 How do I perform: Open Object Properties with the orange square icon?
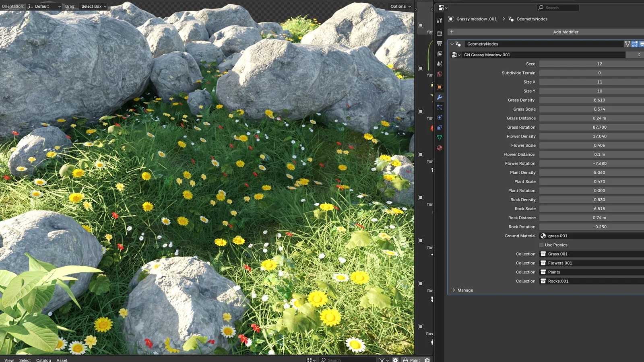pos(440,86)
